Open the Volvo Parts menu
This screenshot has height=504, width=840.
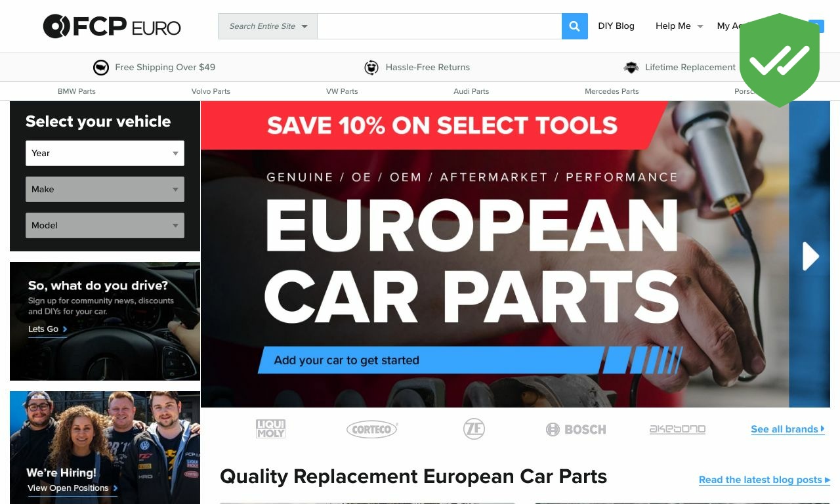click(211, 91)
